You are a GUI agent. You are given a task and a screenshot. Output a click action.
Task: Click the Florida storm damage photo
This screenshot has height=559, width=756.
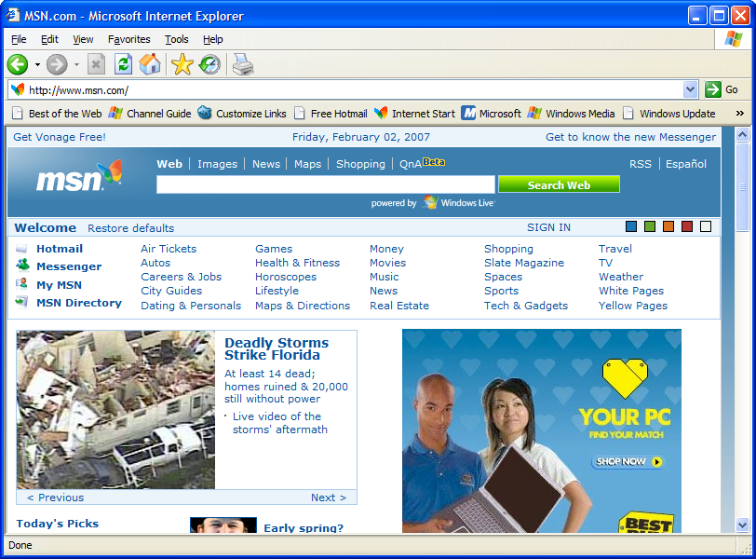[x=115, y=410]
